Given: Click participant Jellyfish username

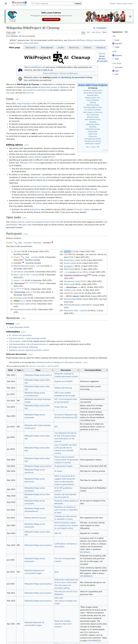Looking at the screenshot, I should click(67, 251).
